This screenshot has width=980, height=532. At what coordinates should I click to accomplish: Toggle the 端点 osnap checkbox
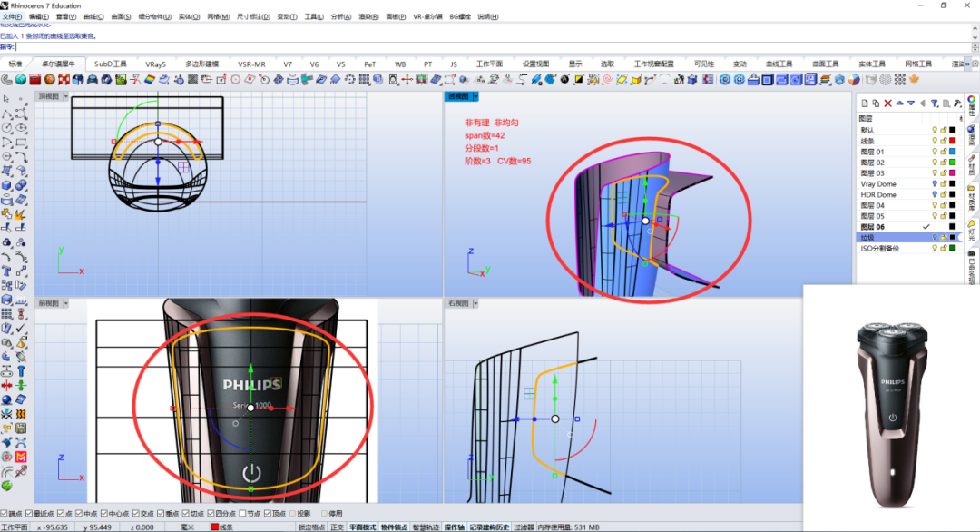pos(4,514)
